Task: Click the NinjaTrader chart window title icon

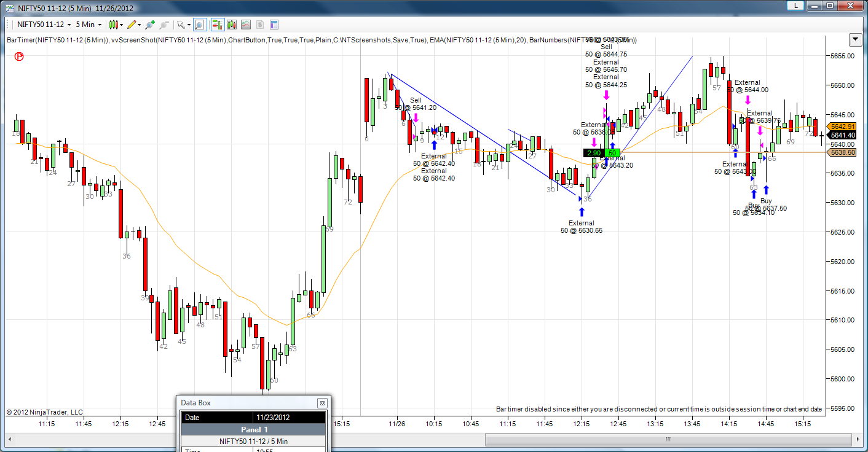Action: (9, 9)
